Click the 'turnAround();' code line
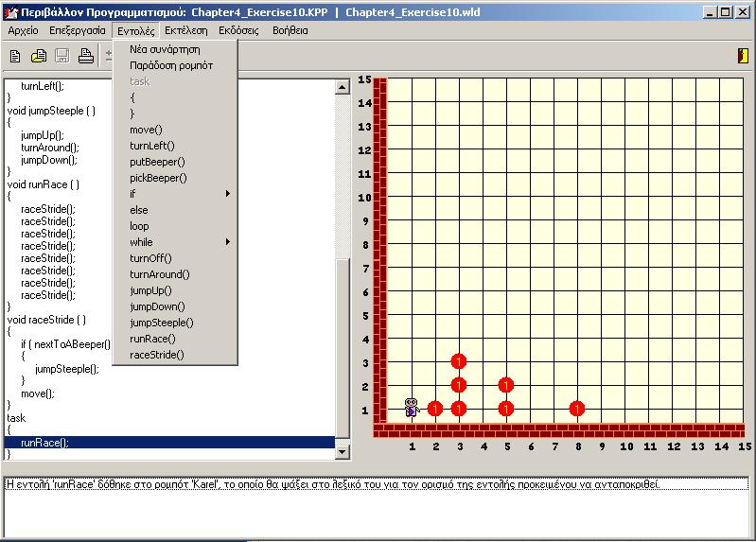Screen dimensions: 756x542 pyautogui.click(x=49, y=148)
